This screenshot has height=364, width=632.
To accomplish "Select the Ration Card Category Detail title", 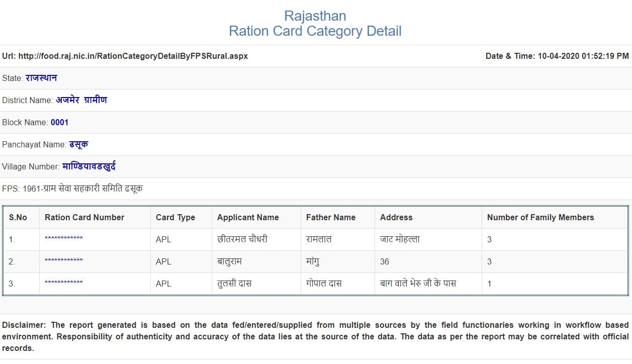I will point(316,31).
